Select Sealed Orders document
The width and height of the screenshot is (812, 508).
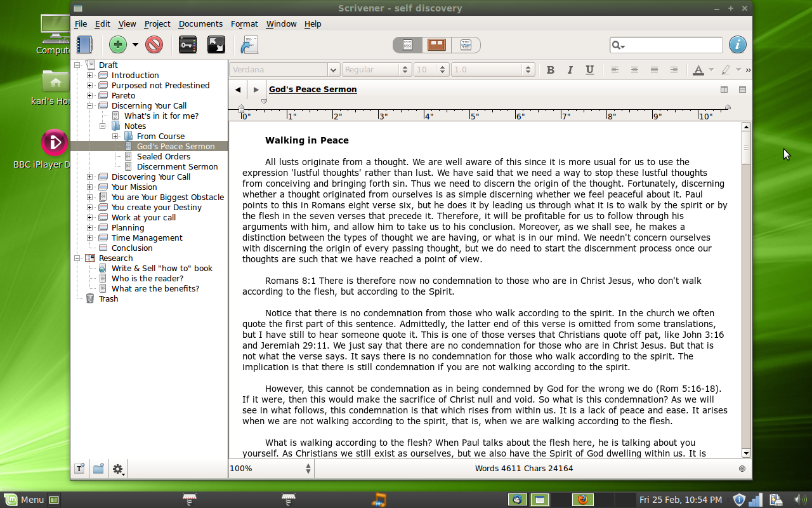pos(163,156)
